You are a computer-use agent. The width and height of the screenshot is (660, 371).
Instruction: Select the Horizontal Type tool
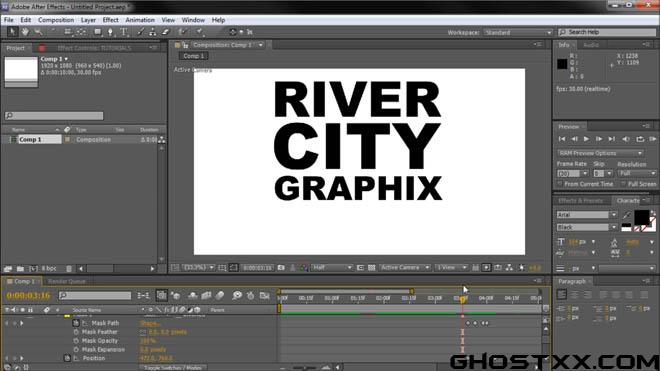point(124,32)
